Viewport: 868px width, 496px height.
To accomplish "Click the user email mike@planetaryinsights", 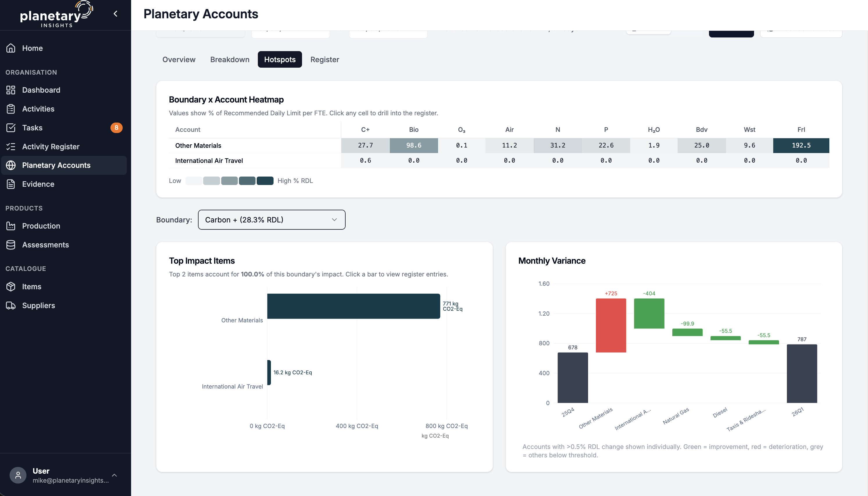I will coord(71,480).
